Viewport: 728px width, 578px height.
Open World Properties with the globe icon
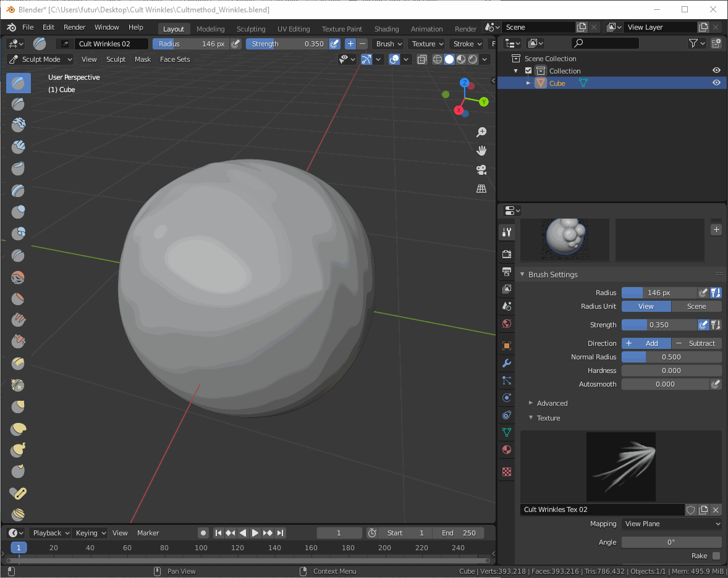point(507,324)
